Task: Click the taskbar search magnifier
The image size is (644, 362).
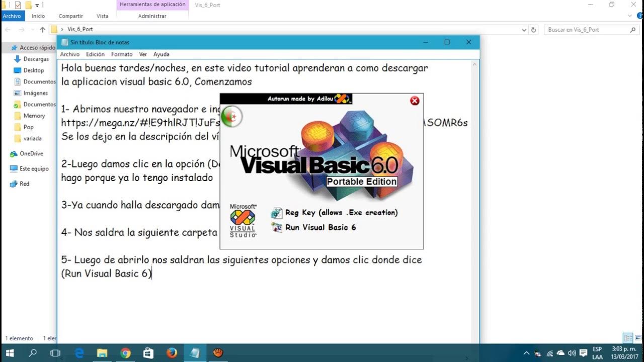Action: 33,353
